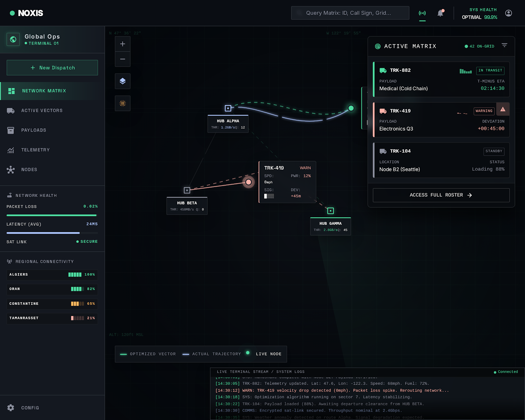Image resolution: width=525 pixels, height=420 pixels.
Task: Select the Hub Alpha node marker
Action: [228, 108]
